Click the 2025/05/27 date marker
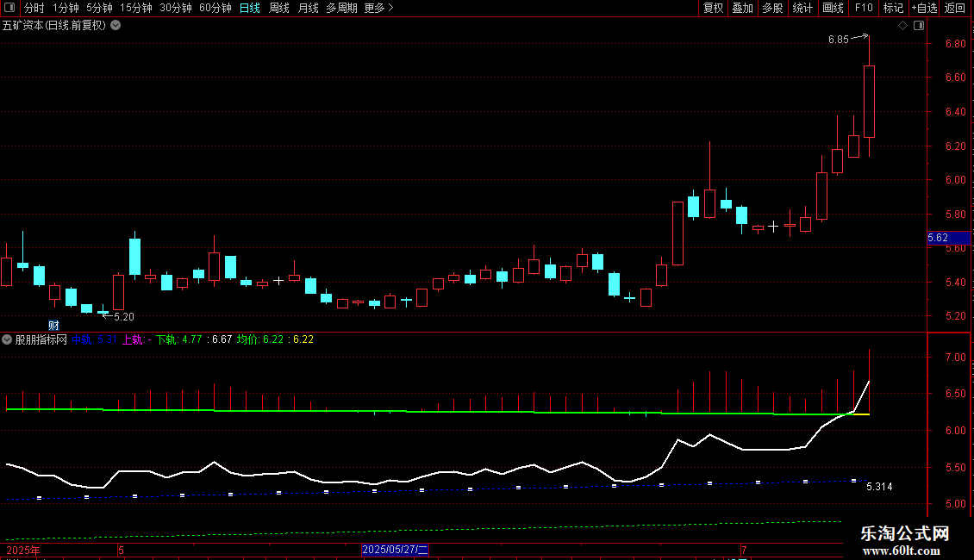974x560 pixels. [395, 550]
